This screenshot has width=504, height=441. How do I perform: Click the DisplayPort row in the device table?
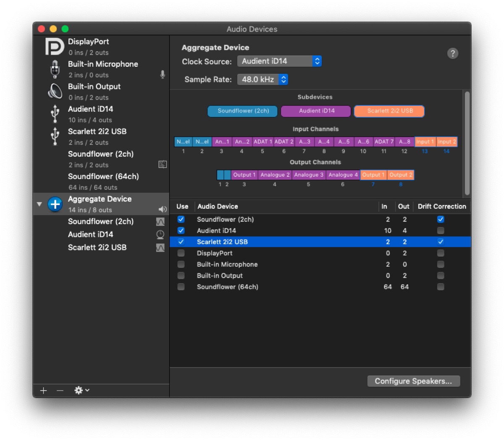click(x=320, y=253)
